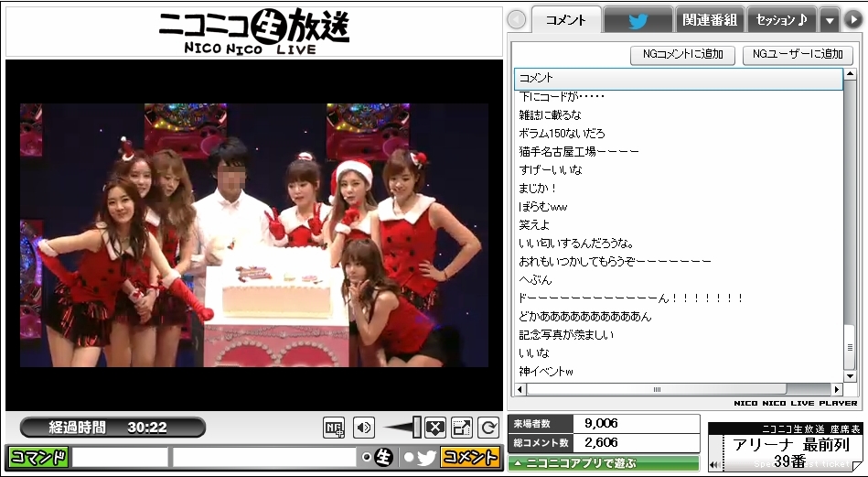
Task: Click the NGコメントに追加 button
Action: [682, 54]
